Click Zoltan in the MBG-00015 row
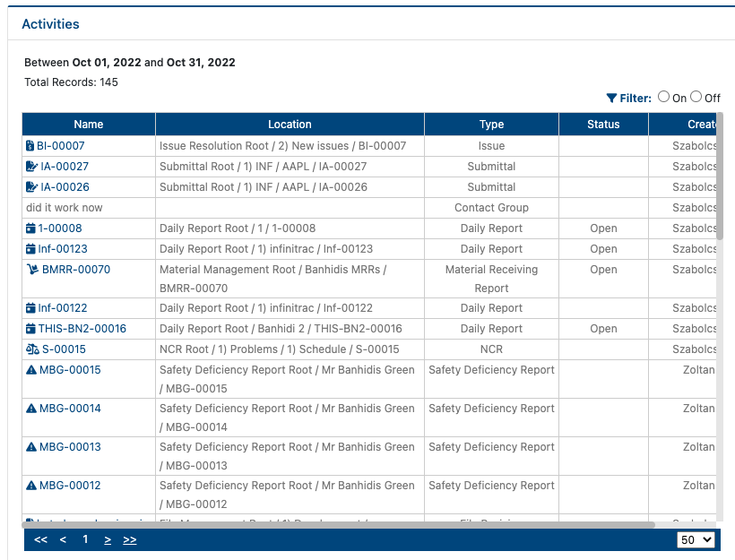735x560 pixels. pyautogui.click(x=699, y=370)
